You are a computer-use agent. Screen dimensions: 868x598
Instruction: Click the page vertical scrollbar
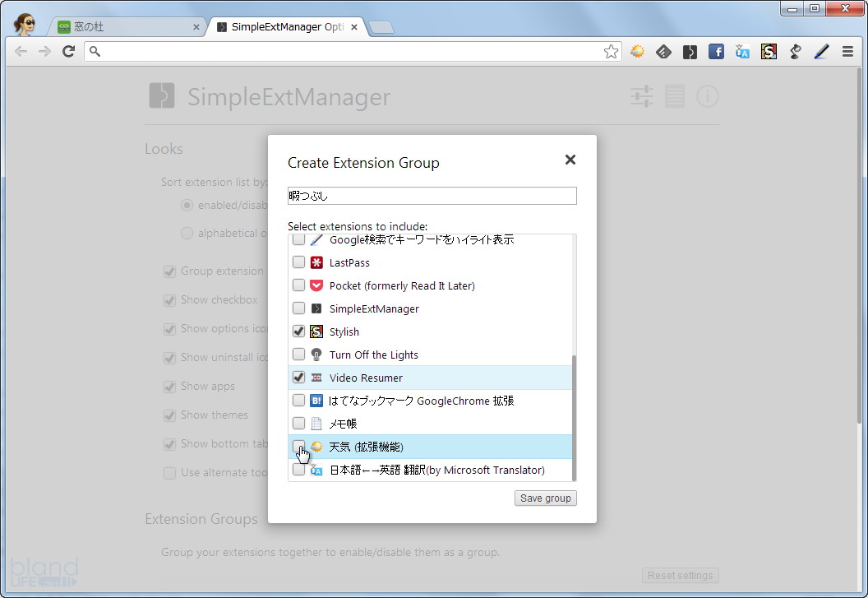point(859,243)
